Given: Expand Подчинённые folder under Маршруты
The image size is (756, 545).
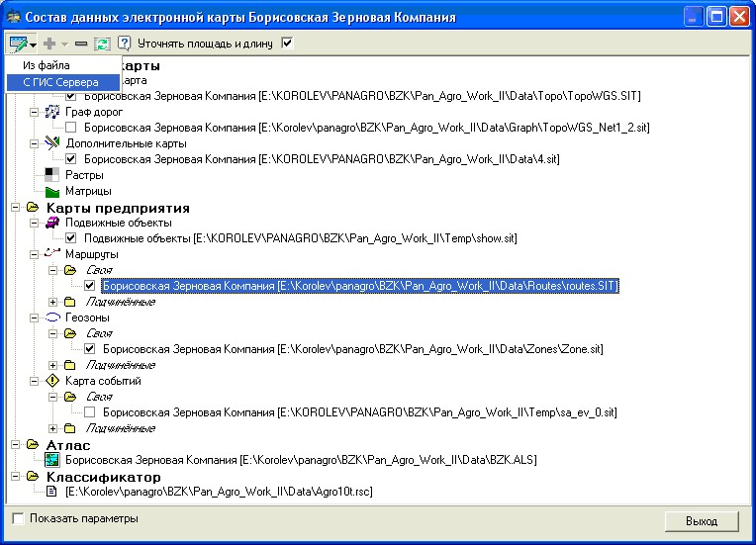Looking at the screenshot, I should pos(53,302).
